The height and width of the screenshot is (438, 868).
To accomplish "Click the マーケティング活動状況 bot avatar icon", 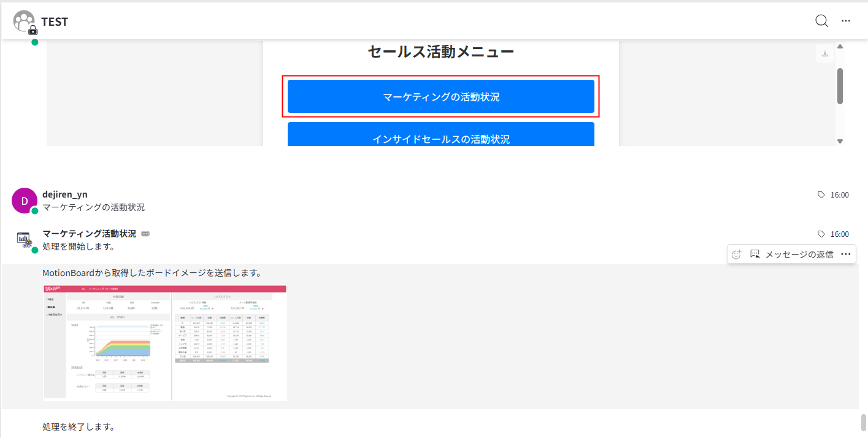I will (25, 240).
